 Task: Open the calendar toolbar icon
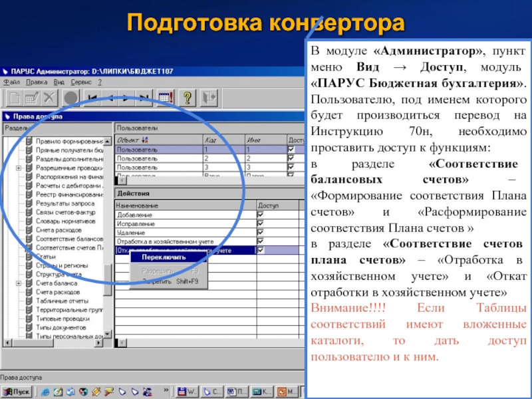[x=166, y=98]
